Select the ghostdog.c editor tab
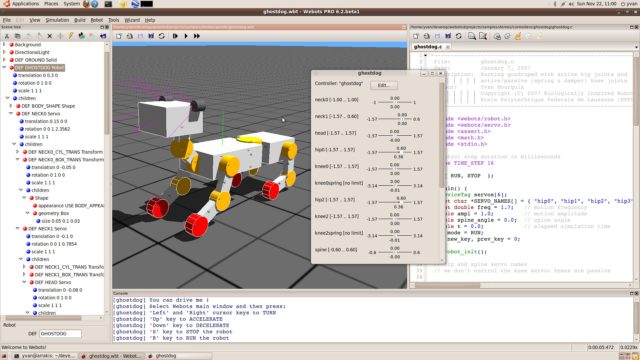Viewport: 640px width, 360px height. pyautogui.click(x=428, y=47)
